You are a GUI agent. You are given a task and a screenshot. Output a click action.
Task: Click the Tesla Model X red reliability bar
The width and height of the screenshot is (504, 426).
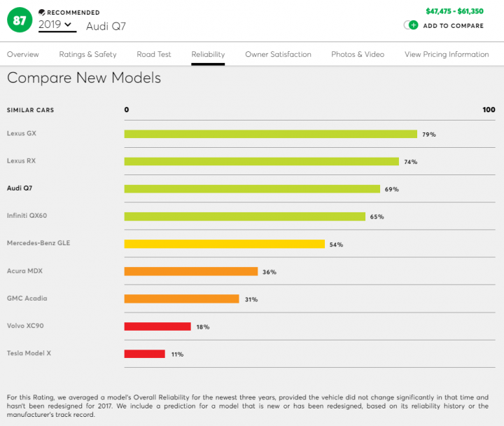coord(145,354)
